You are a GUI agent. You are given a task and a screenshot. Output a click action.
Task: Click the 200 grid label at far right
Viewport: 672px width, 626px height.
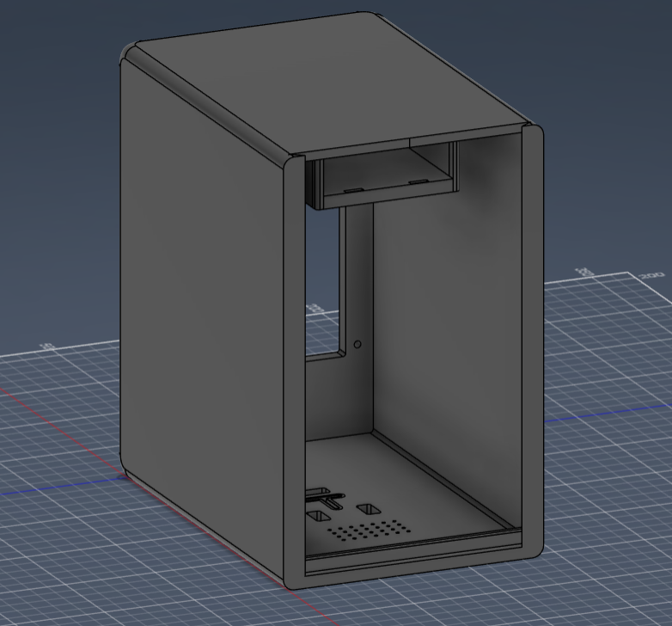point(651,276)
